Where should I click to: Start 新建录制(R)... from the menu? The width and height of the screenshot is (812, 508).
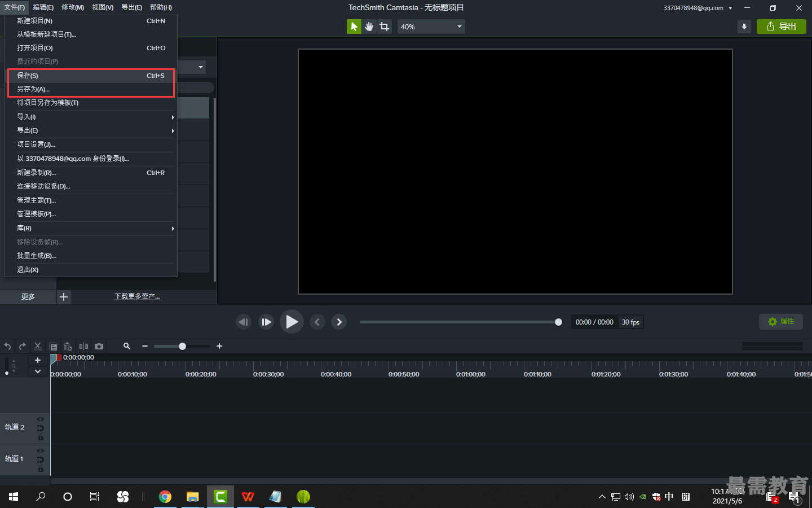pyautogui.click(x=91, y=173)
